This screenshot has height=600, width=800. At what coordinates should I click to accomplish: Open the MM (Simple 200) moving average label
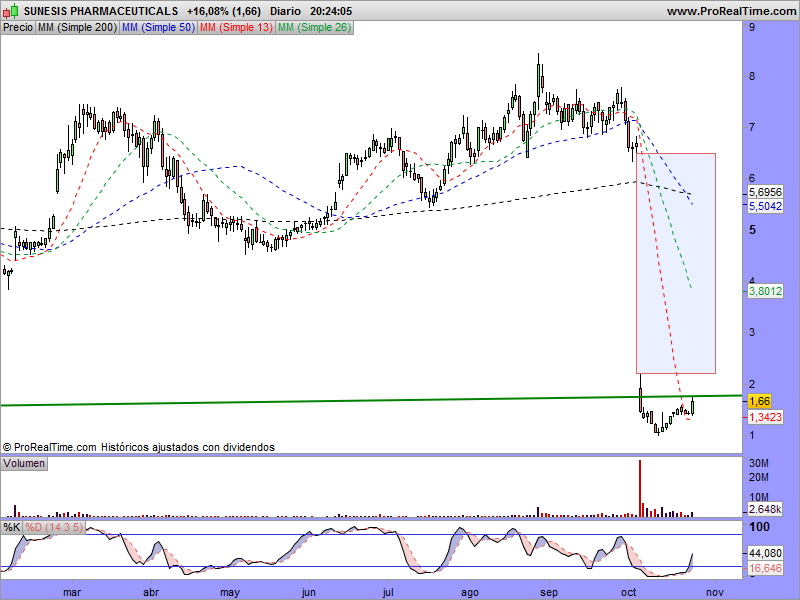tap(77, 28)
